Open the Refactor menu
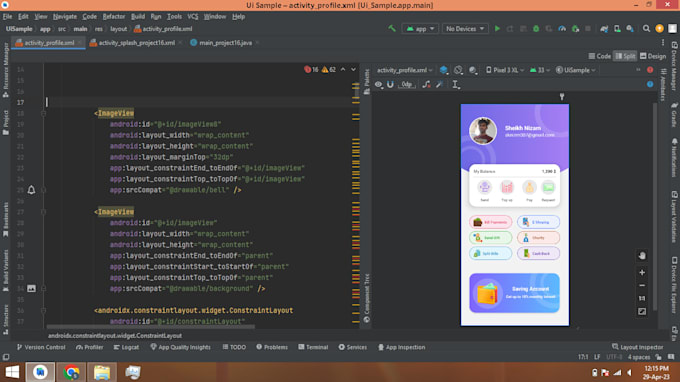Screen dimensions: 680x382 (114, 16)
